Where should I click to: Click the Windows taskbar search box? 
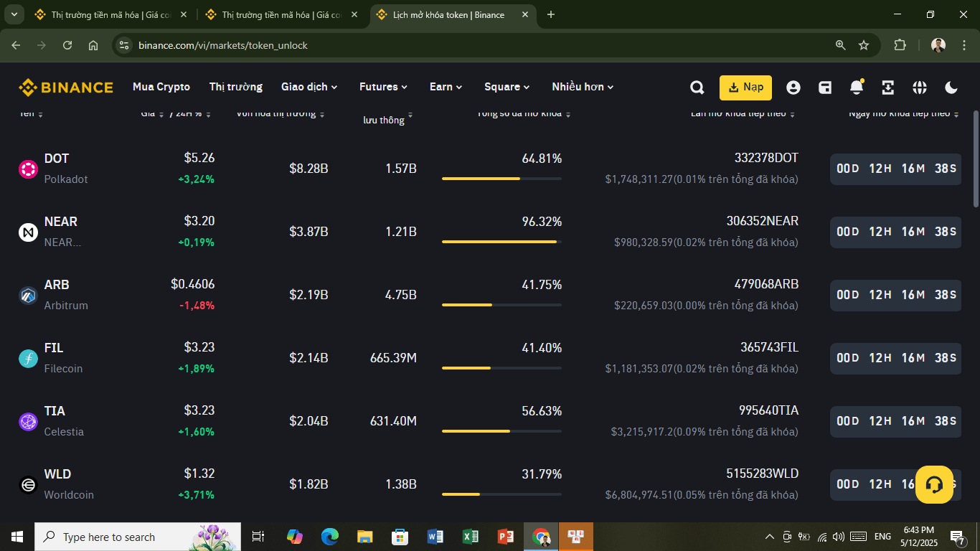[x=138, y=537]
